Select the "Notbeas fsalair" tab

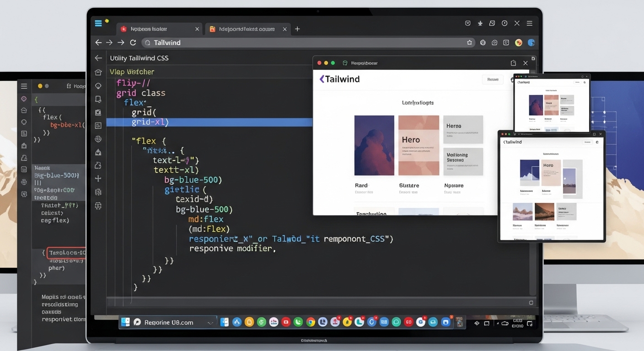tap(159, 29)
